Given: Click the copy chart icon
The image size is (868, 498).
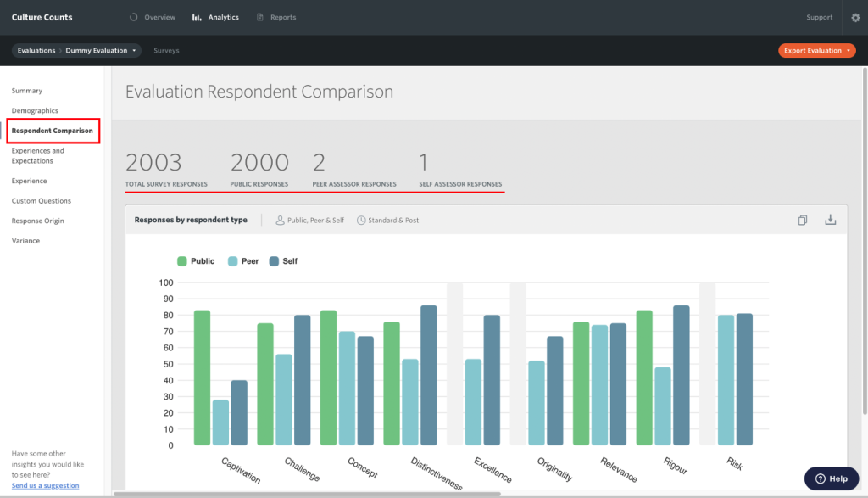Looking at the screenshot, I should [x=803, y=221].
